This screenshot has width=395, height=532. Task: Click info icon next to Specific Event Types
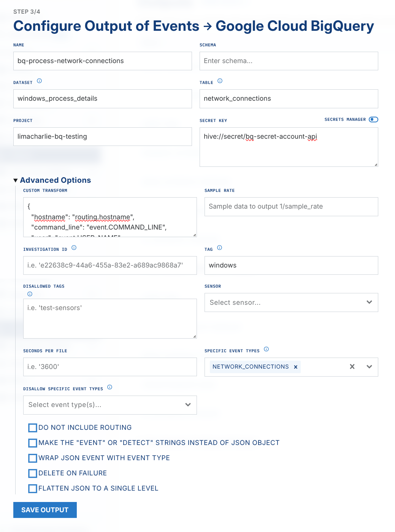pyautogui.click(x=266, y=349)
